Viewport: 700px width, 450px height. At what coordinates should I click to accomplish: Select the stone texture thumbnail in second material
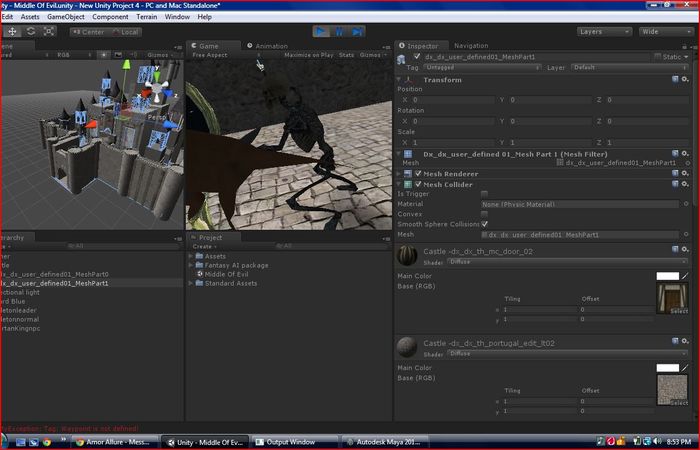(672, 390)
